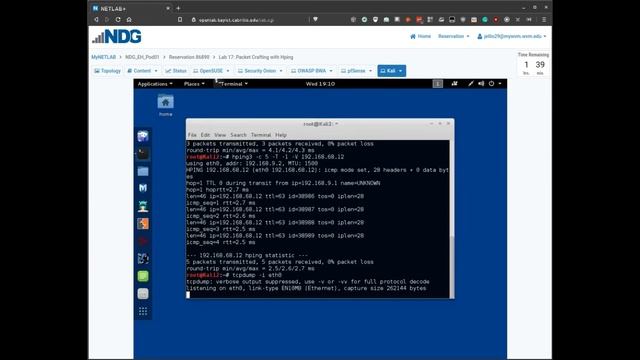Viewport: 640px width, 360px height.
Task: Open terminal Terminal menu
Action: (x=261, y=135)
